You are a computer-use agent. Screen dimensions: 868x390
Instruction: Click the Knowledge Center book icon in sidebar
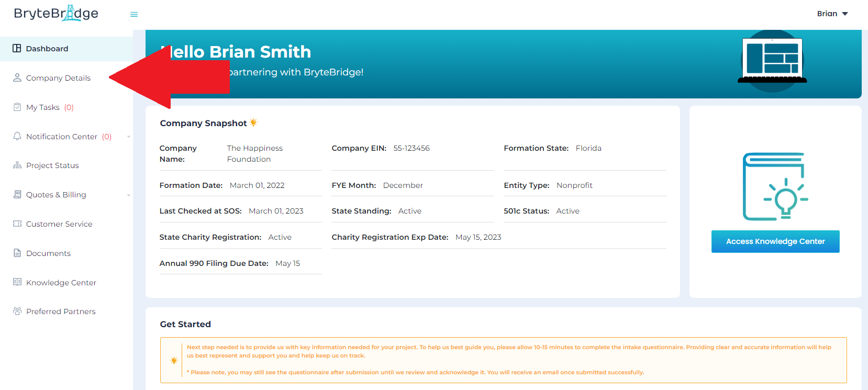tap(17, 282)
